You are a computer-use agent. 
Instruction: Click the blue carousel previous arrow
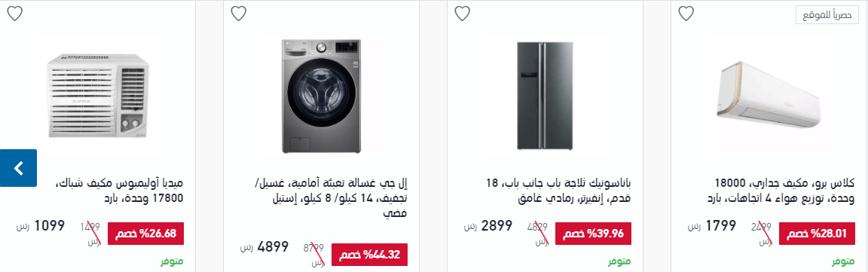point(18,168)
